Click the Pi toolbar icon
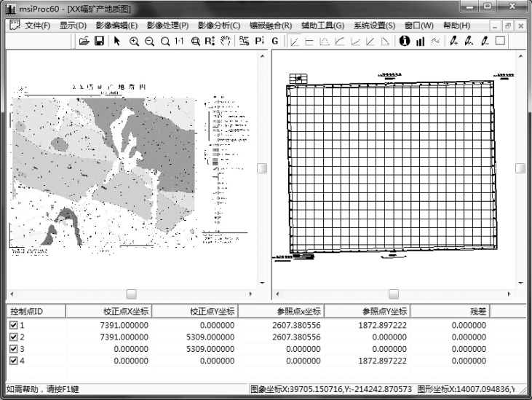Viewport: 532px width, 400px height. 259,42
